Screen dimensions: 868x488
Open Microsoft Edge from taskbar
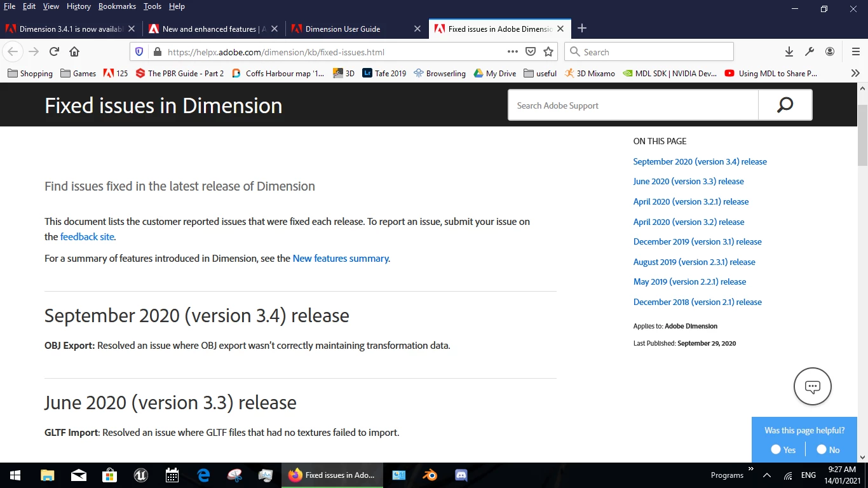tap(203, 475)
